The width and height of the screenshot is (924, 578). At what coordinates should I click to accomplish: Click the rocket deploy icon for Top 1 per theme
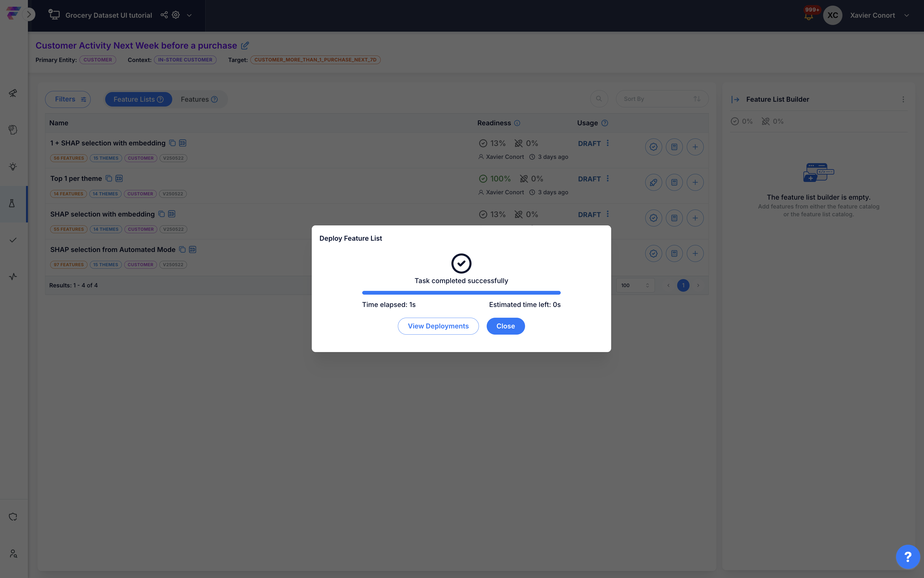654,182
